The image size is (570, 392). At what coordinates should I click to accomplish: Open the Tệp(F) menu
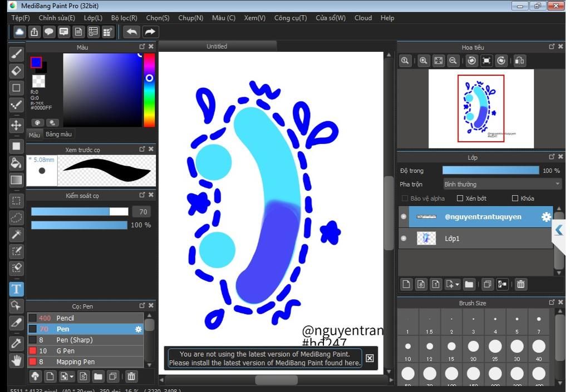(x=21, y=18)
